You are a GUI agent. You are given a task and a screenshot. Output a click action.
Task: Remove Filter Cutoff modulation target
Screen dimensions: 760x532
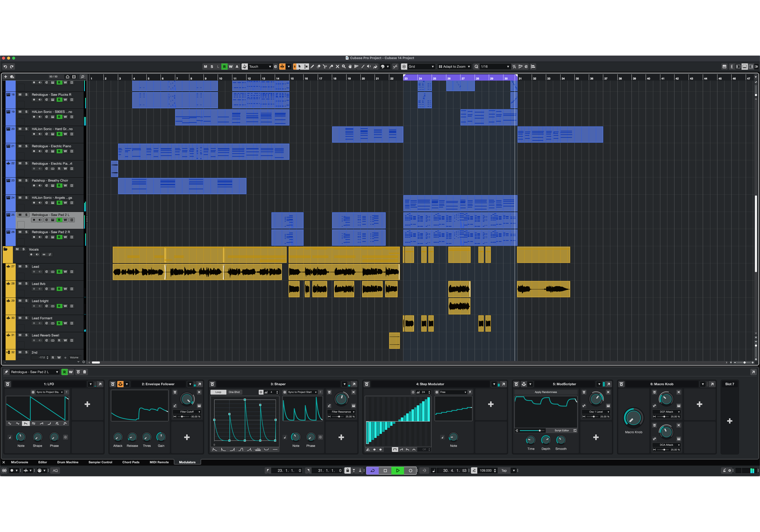click(x=199, y=392)
